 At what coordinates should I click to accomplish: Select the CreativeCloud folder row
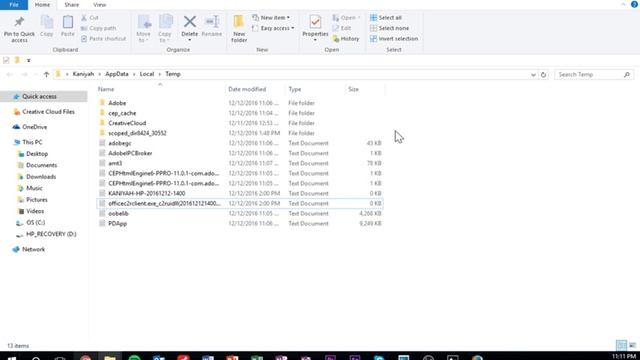click(x=240, y=123)
